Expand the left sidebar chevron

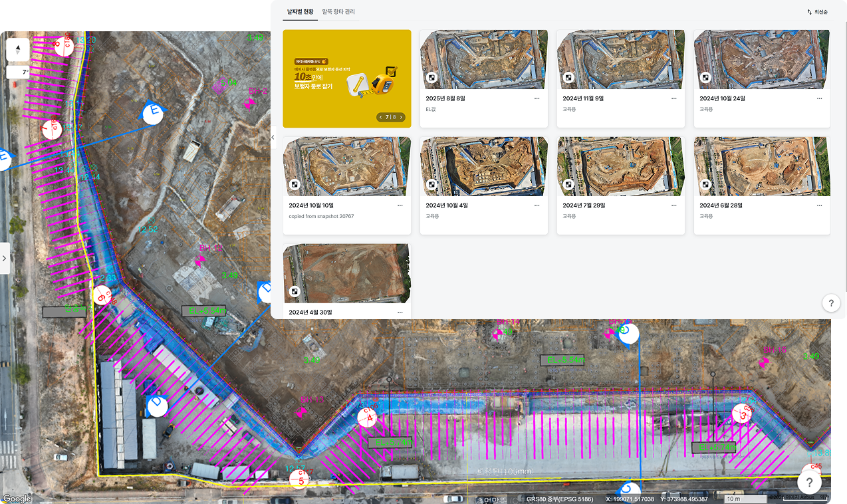(5, 258)
